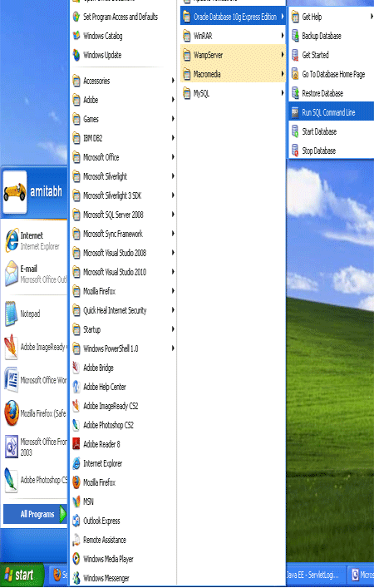This screenshot has height=588, width=374.
Task: Click pinned Internet Explorer icon in Start menu
Action: coord(12,240)
